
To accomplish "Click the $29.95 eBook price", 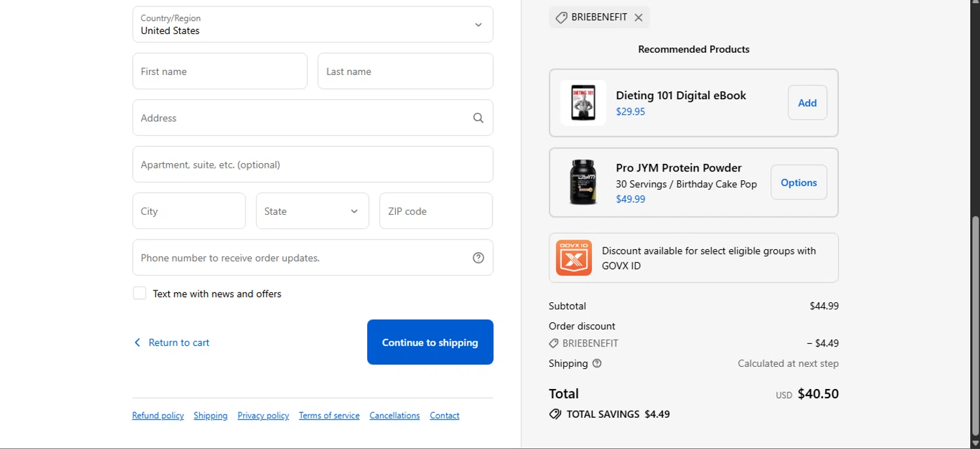I will (x=630, y=112).
